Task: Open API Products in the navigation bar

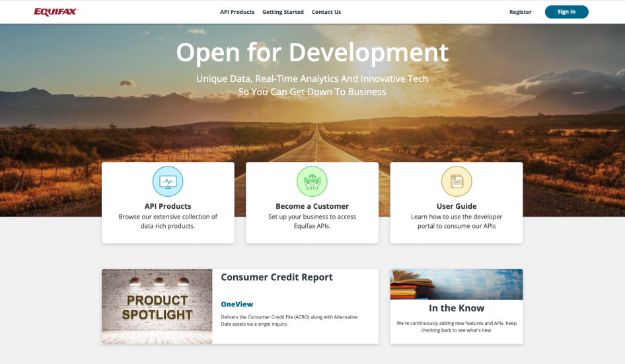Action: [237, 12]
